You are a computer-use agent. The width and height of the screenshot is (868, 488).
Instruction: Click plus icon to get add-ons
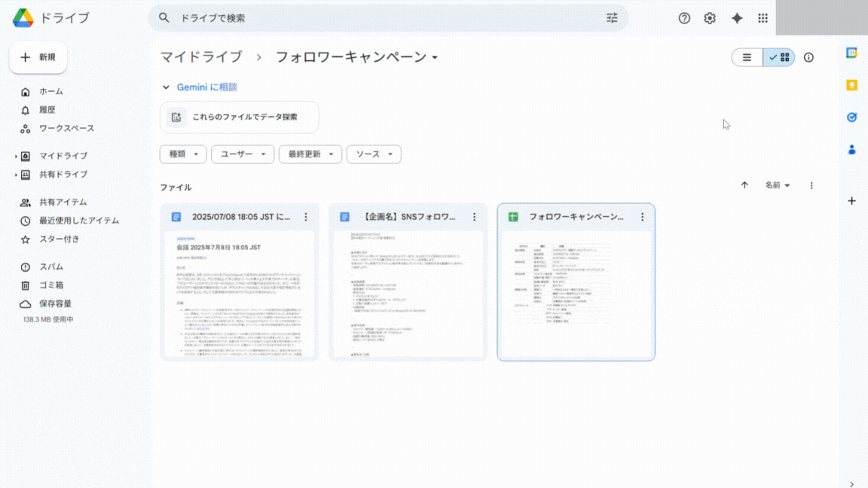coord(851,201)
